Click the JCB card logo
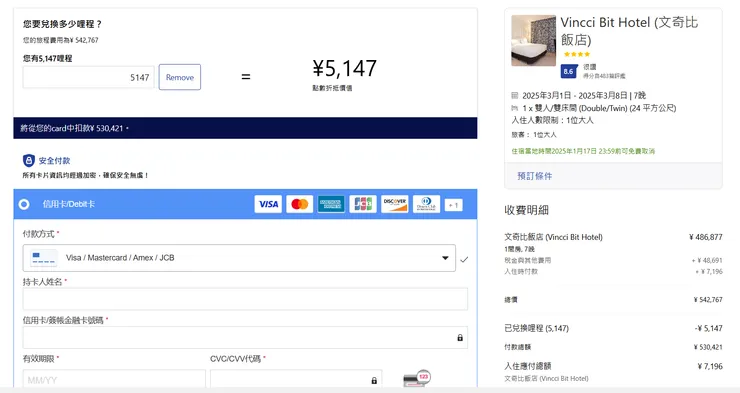The image size is (740, 393). pos(363,204)
